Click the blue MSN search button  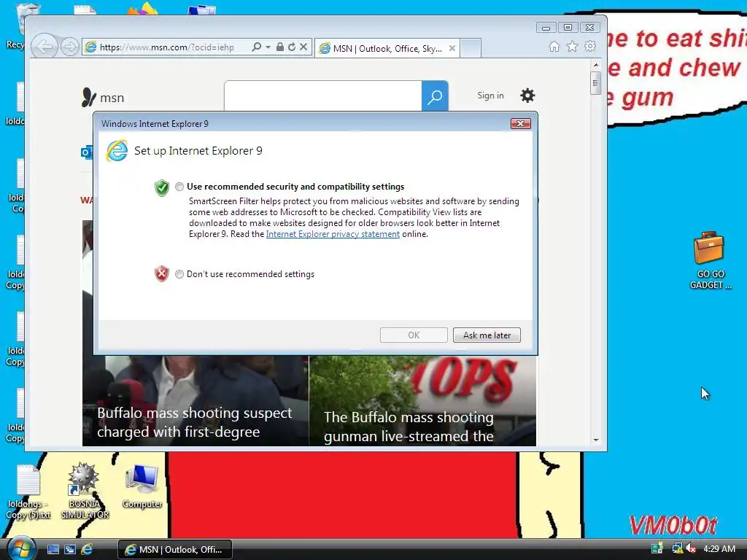pyautogui.click(x=435, y=96)
